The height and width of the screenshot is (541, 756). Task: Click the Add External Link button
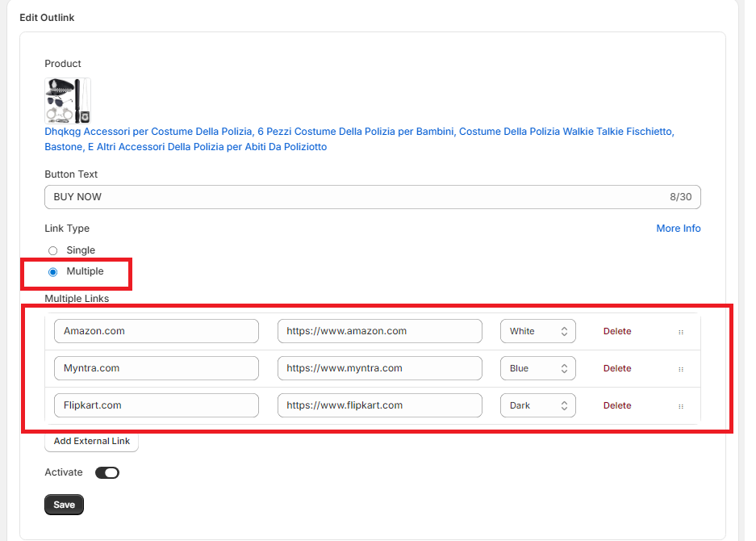[x=92, y=441]
